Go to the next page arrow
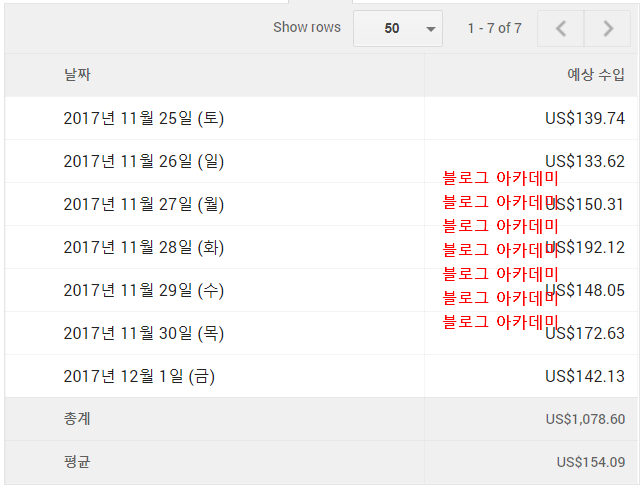Viewport: 643px width, 488px height. point(608,29)
